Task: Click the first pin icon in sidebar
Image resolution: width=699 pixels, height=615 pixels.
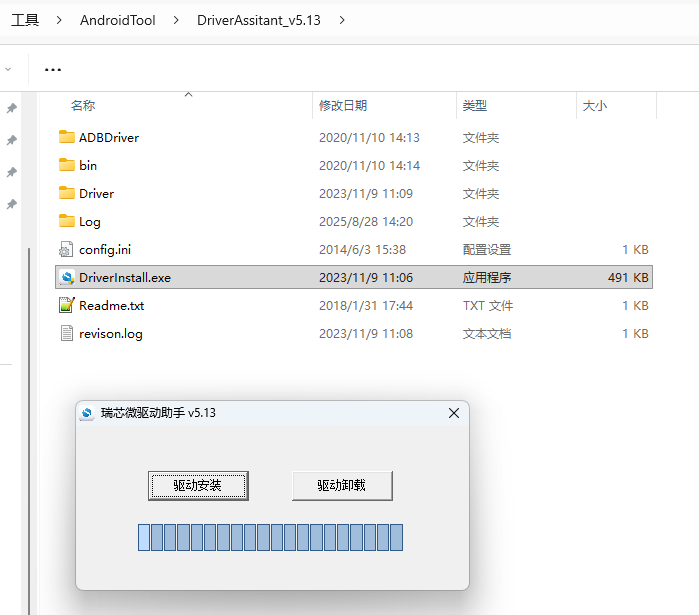Action: (12, 108)
